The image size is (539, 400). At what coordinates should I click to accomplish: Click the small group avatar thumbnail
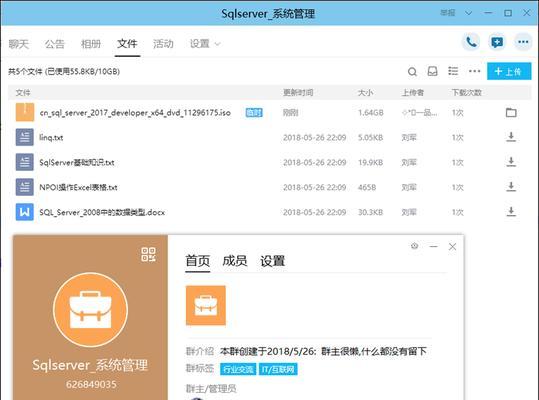[x=206, y=305]
